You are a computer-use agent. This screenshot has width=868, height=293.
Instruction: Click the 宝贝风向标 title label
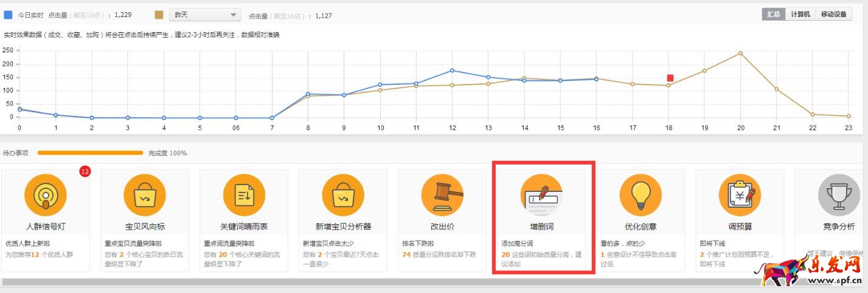(x=145, y=227)
